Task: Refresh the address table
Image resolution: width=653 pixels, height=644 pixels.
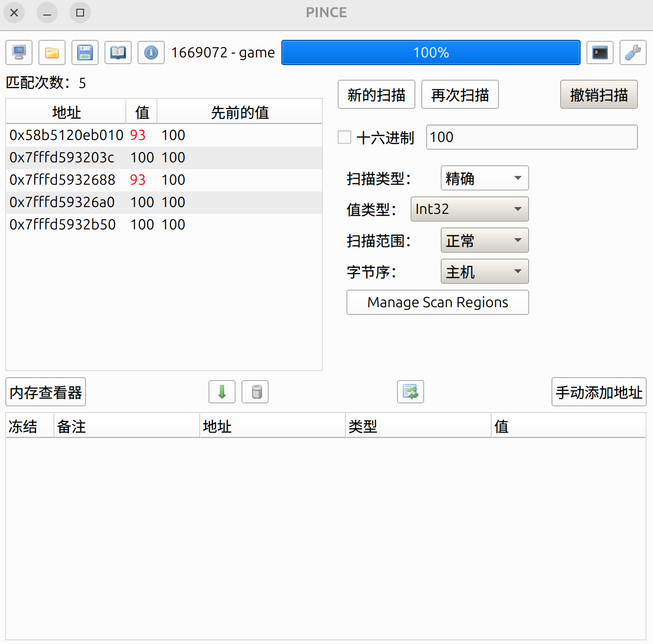Action: point(411,392)
